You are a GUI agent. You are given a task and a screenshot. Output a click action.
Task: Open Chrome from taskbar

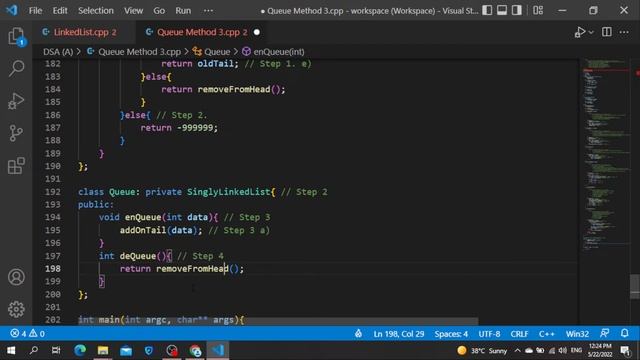pos(195,350)
